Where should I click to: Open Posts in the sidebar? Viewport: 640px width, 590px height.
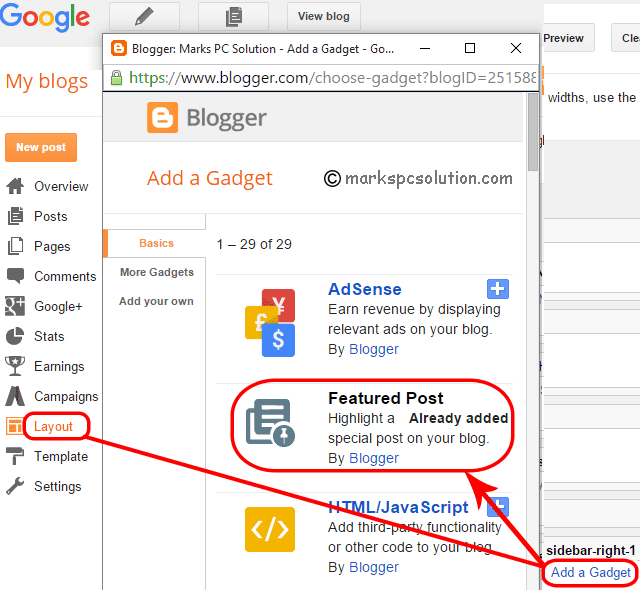coord(51,216)
